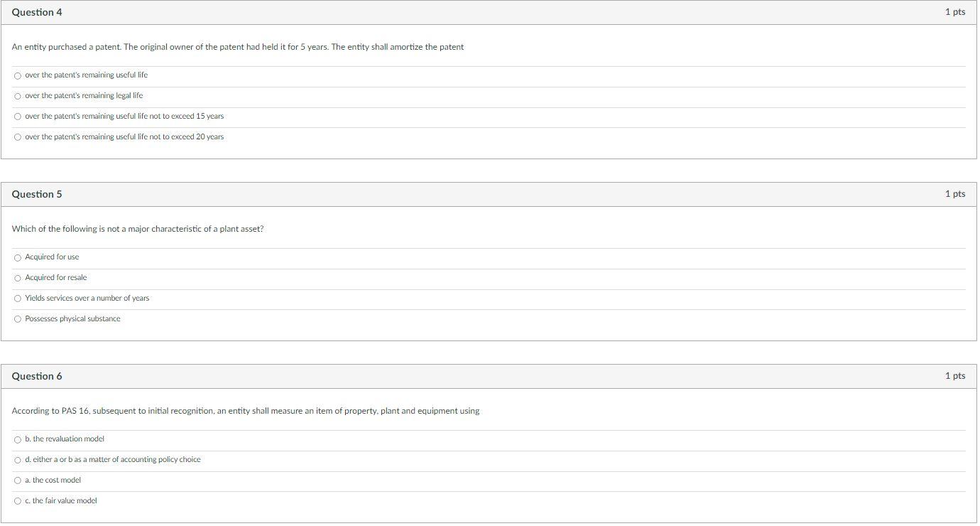Viewport: 980px width, 526px height.
Task: Select "Acquired for resale" answer
Action: pyautogui.click(x=17, y=278)
